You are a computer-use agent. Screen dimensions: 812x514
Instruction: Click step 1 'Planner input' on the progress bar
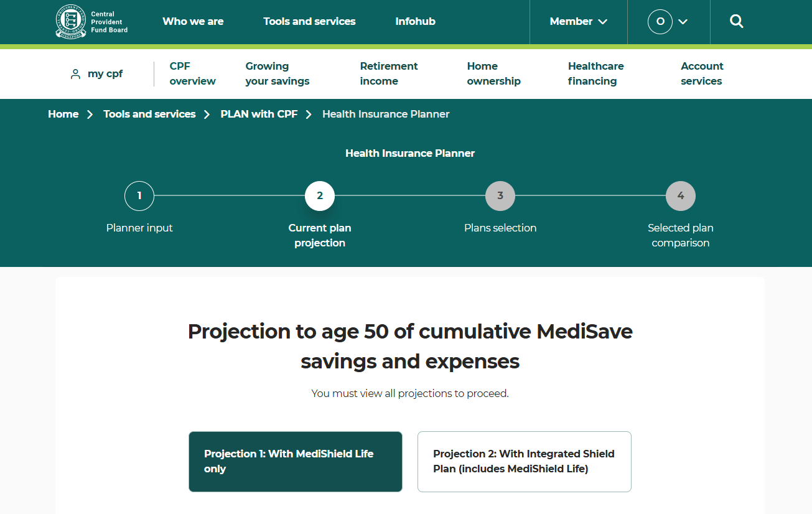[139, 195]
